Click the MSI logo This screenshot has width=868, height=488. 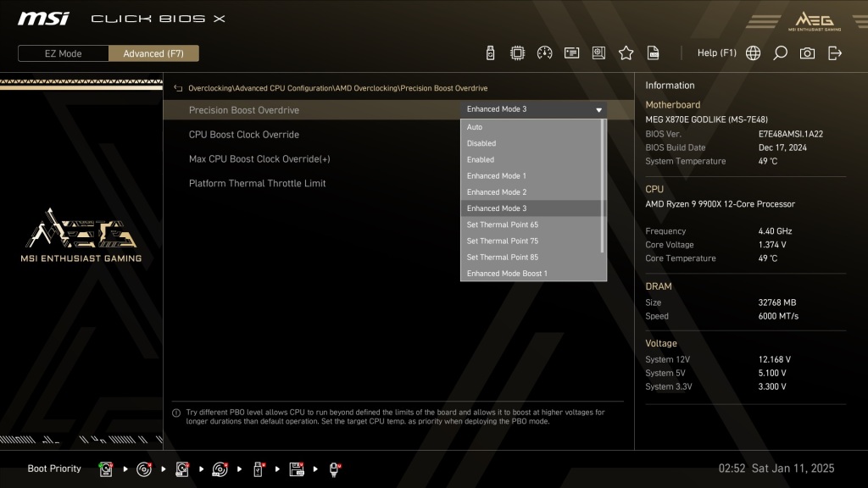pos(43,19)
